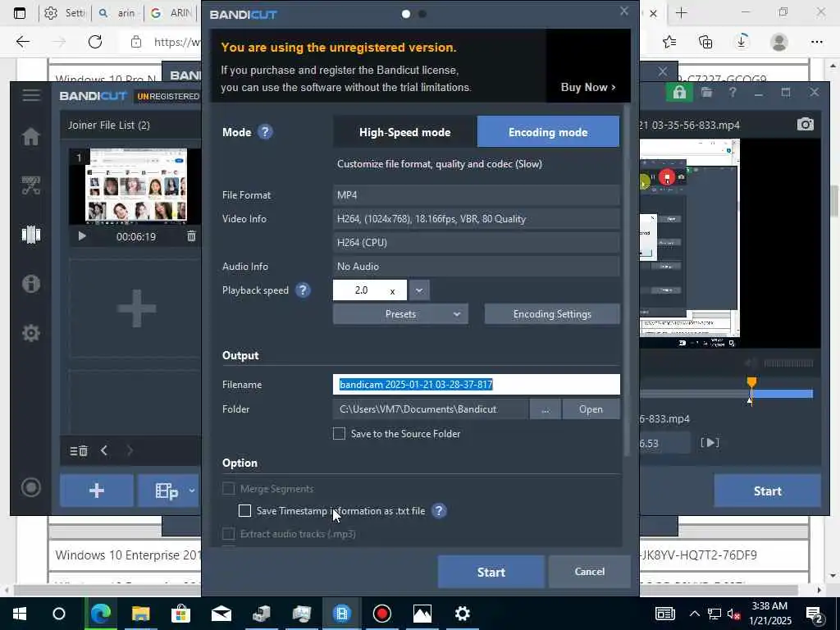The width and height of the screenshot is (840, 630).
Task: Take a snapshot with the camera icon
Action: coord(806,125)
